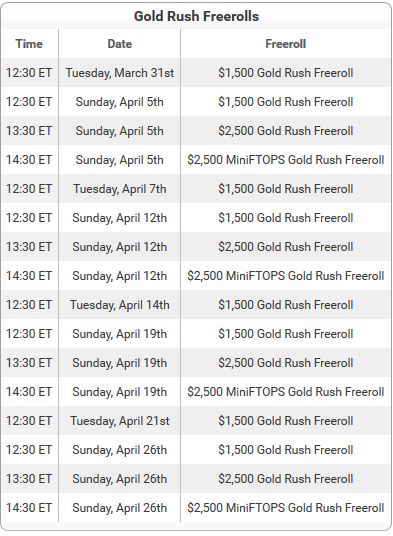Select the Date column header

point(120,44)
